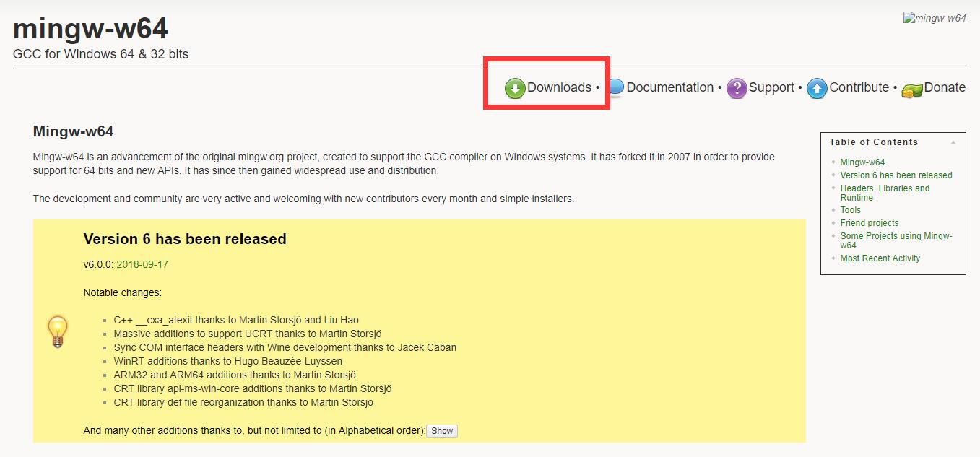Click the 'Sync COM interface headers' list item
The width and height of the screenshot is (980, 457).
285,347
